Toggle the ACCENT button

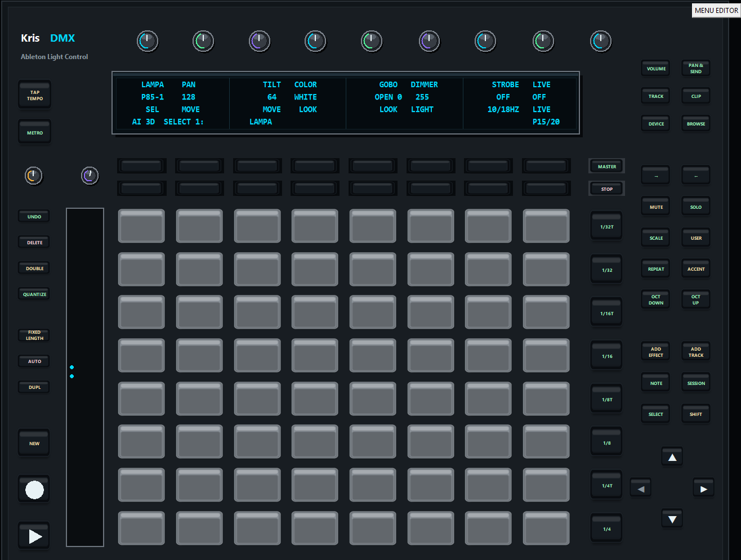696,269
